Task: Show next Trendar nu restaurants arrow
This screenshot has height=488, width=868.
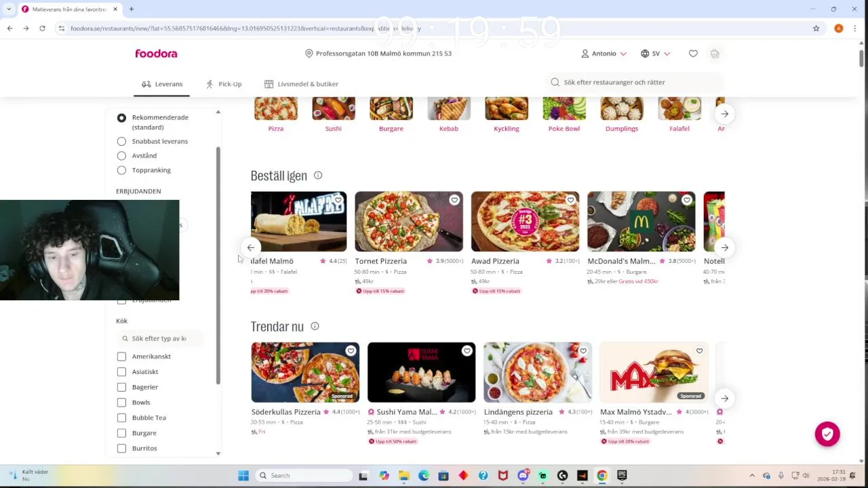Action: (x=724, y=399)
